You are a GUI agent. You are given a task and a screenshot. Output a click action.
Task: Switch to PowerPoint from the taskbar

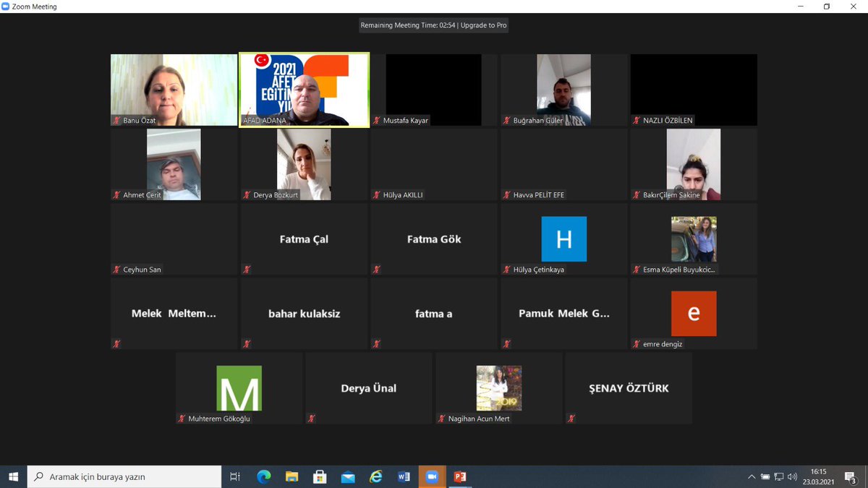point(460,476)
